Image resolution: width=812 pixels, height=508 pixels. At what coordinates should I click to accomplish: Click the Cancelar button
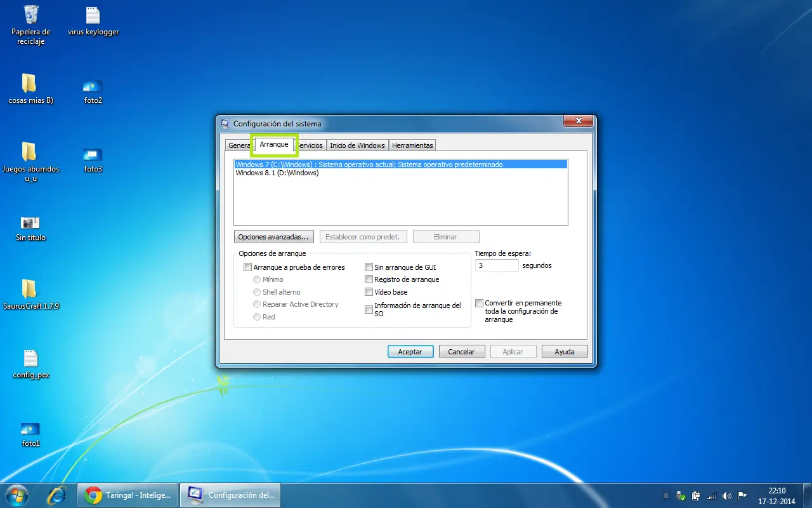tap(462, 351)
